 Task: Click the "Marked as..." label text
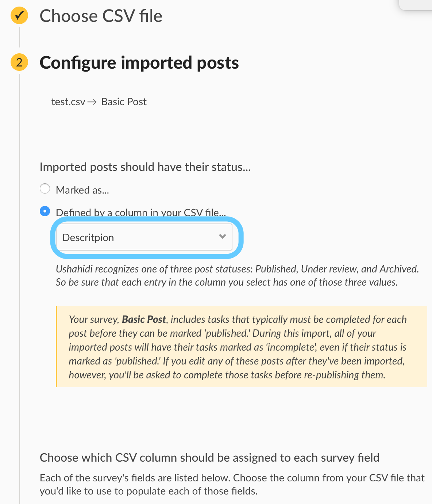82,190
